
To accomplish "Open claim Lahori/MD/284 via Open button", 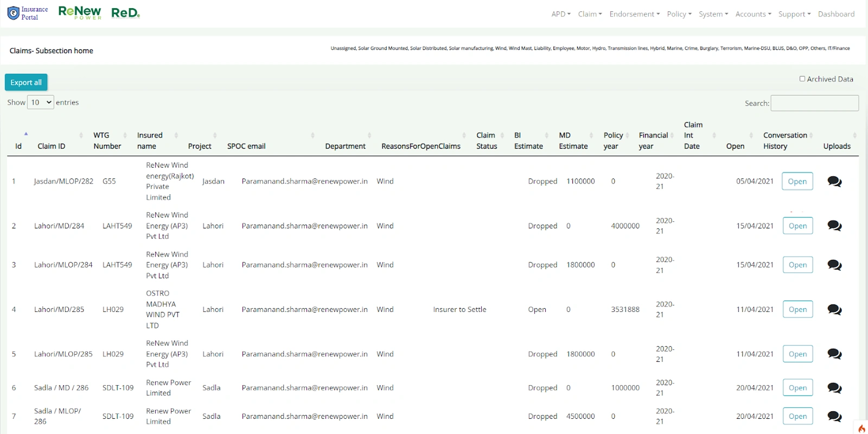I will coord(797,226).
